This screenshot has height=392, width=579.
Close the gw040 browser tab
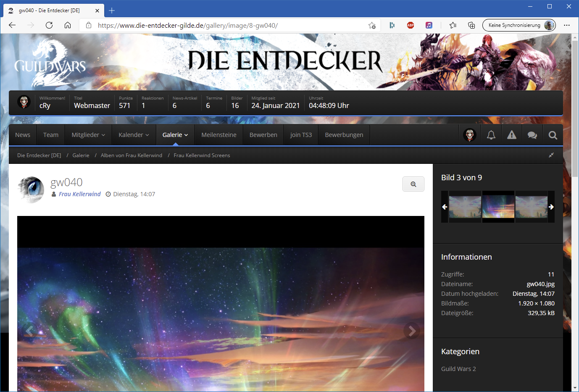pyautogui.click(x=97, y=11)
